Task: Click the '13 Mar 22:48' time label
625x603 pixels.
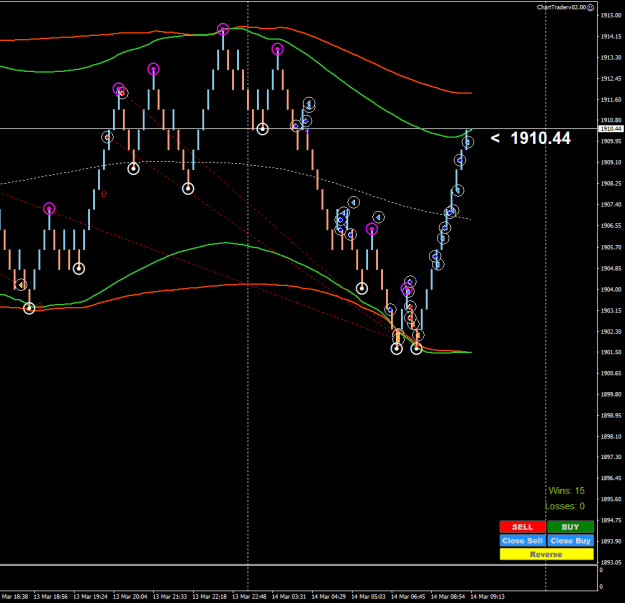Action: (250, 597)
